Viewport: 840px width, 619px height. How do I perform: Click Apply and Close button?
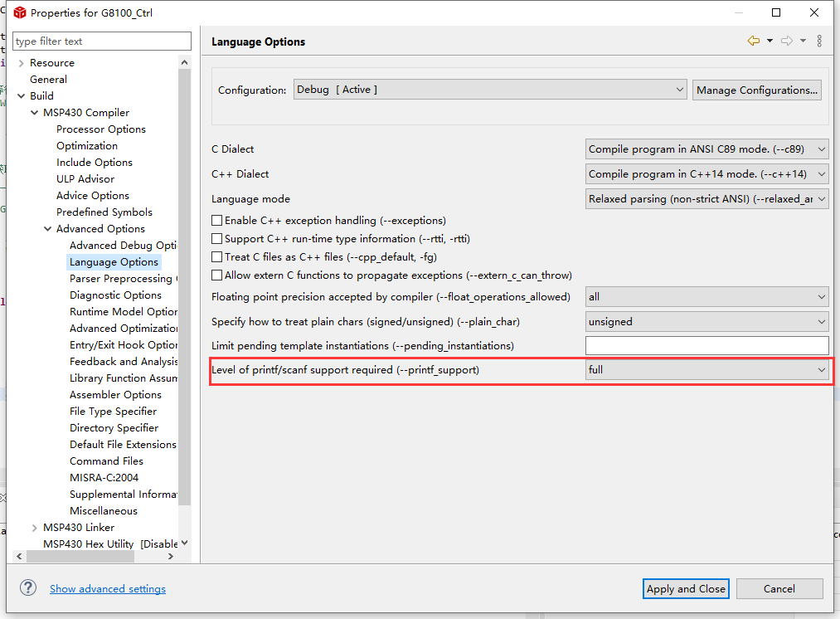(x=686, y=588)
